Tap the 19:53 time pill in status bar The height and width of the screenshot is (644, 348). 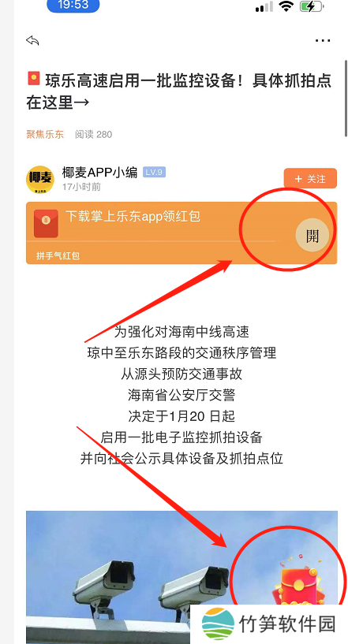(73, 6)
